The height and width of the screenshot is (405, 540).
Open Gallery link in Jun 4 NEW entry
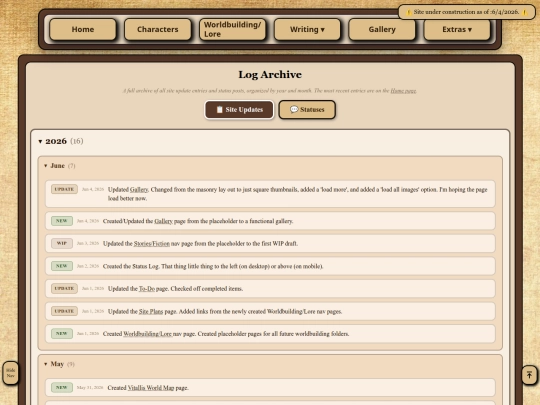(163, 221)
